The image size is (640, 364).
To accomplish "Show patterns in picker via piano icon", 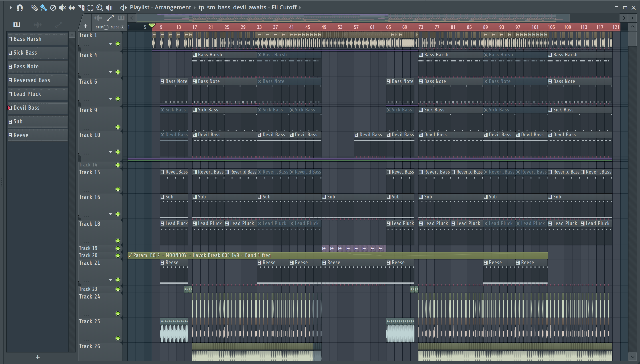I will (17, 24).
